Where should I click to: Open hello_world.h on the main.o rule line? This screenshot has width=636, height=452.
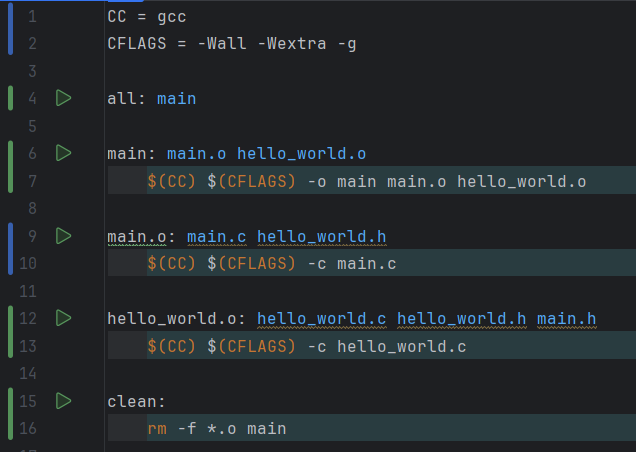tap(321, 237)
